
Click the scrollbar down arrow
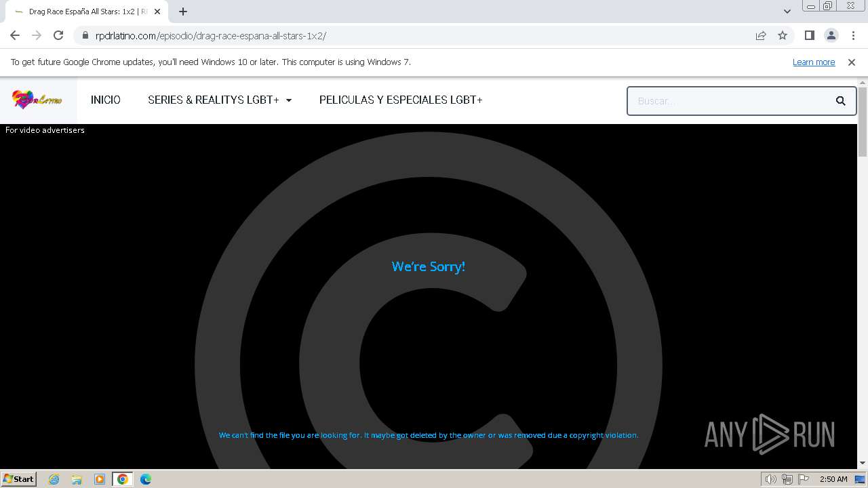[863, 464]
